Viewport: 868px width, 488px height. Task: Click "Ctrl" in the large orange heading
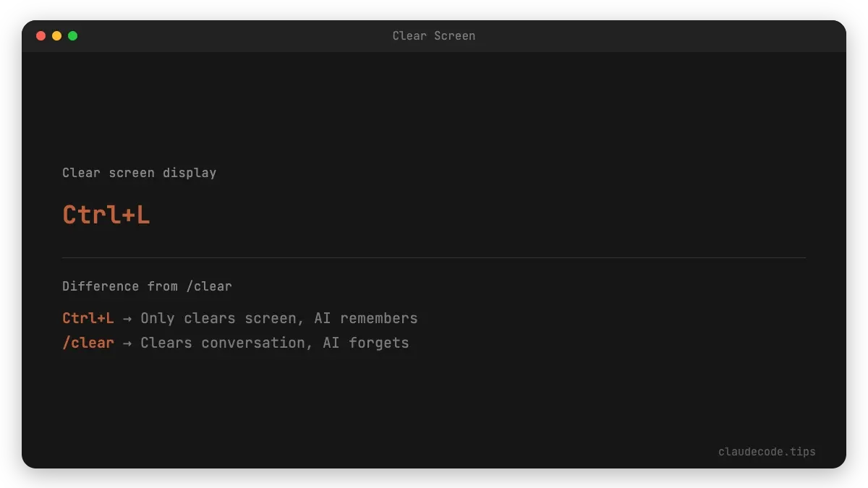88,215
